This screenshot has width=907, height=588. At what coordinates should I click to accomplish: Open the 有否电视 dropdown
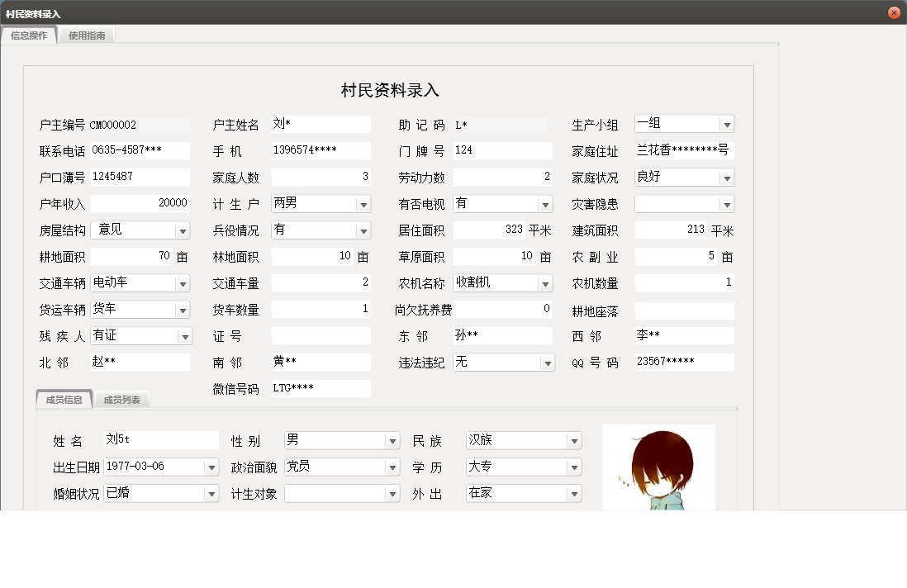coord(545,204)
